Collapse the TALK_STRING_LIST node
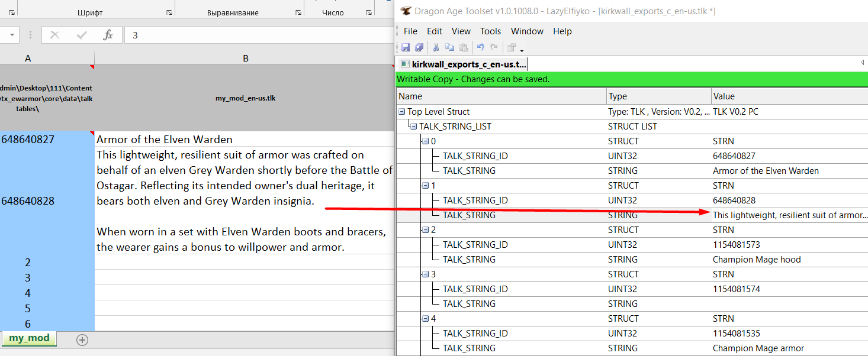Screen dimensions: 868x356 coord(413,127)
